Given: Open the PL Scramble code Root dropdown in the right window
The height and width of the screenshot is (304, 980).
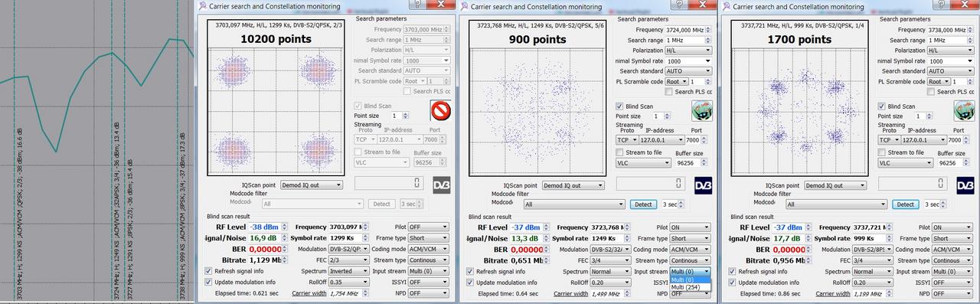Looking at the screenshot, I should click(939, 81).
